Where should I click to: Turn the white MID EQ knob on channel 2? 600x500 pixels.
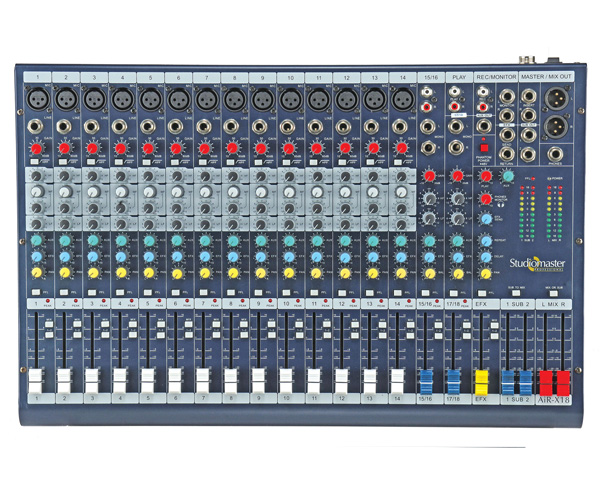coord(65,191)
